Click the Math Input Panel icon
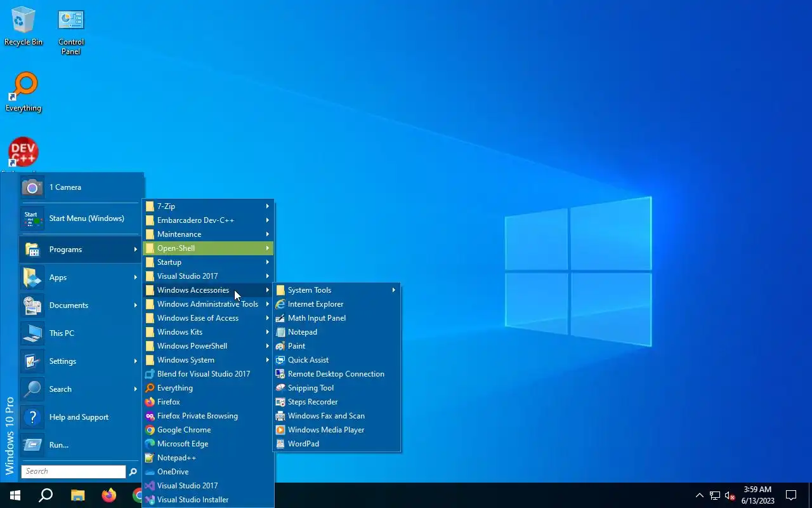The height and width of the screenshot is (508, 812). pyautogui.click(x=280, y=318)
